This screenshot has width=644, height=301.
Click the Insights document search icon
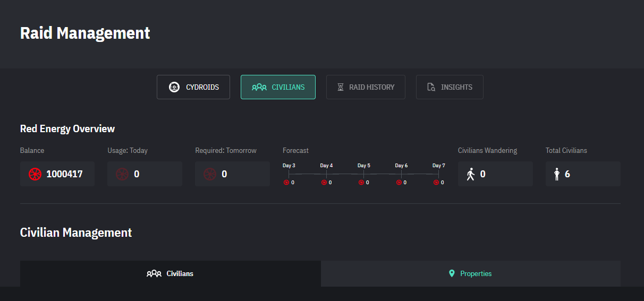[x=431, y=87]
